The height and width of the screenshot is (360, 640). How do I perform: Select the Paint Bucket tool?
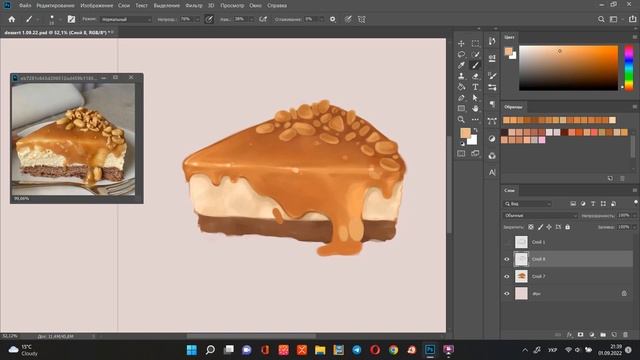[x=461, y=87]
